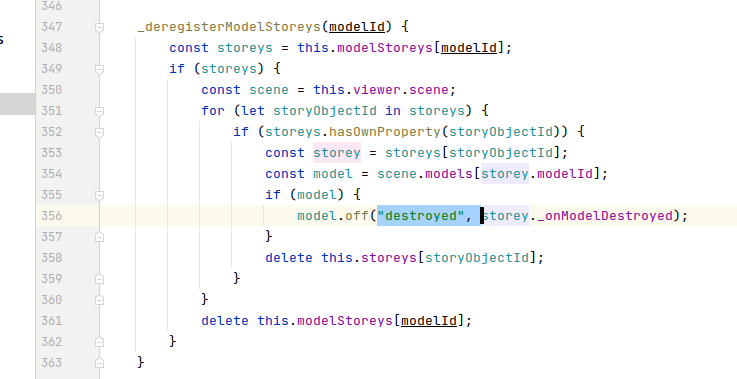Screen dimensions: 737x379
Task: Click line number 361 in the gutter
Action: (51, 321)
